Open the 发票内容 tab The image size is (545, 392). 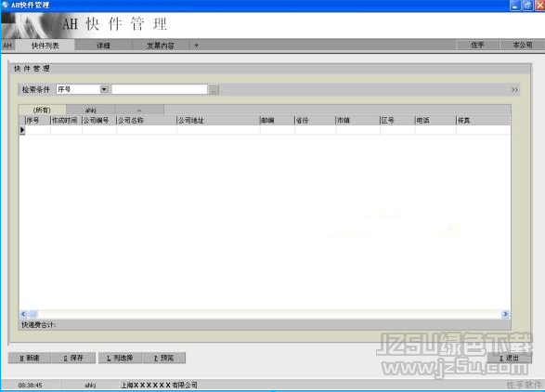[x=161, y=46]
